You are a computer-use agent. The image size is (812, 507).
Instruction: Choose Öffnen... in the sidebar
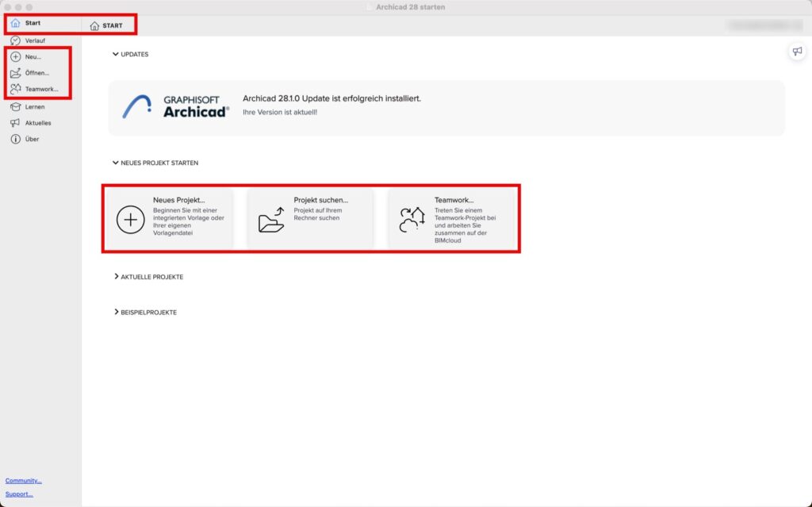37,73
